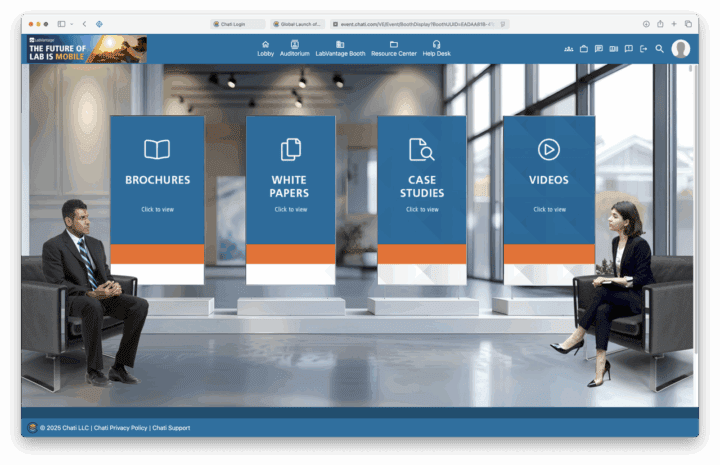720x465 pixels.
Task: Click the Chati Privacy Policy link
Action: (x=120, y=427)
